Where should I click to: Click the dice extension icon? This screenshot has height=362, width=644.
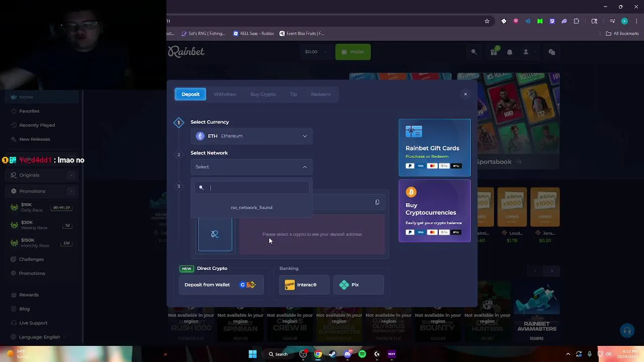(504, 21)
